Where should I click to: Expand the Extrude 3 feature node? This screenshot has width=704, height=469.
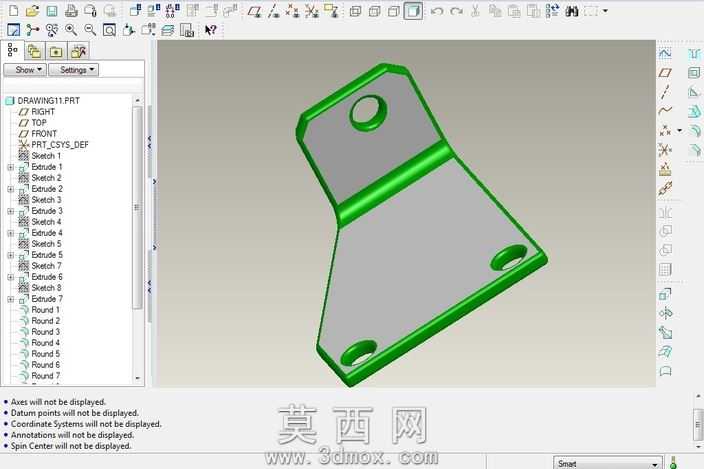(x=11, y=211)
